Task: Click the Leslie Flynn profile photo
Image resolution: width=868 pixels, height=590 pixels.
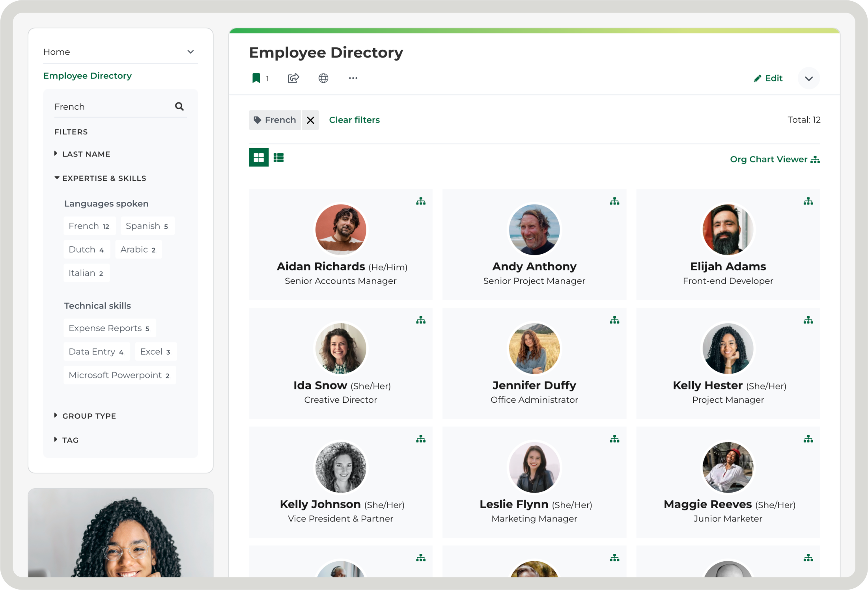Action: coord(534,467)
